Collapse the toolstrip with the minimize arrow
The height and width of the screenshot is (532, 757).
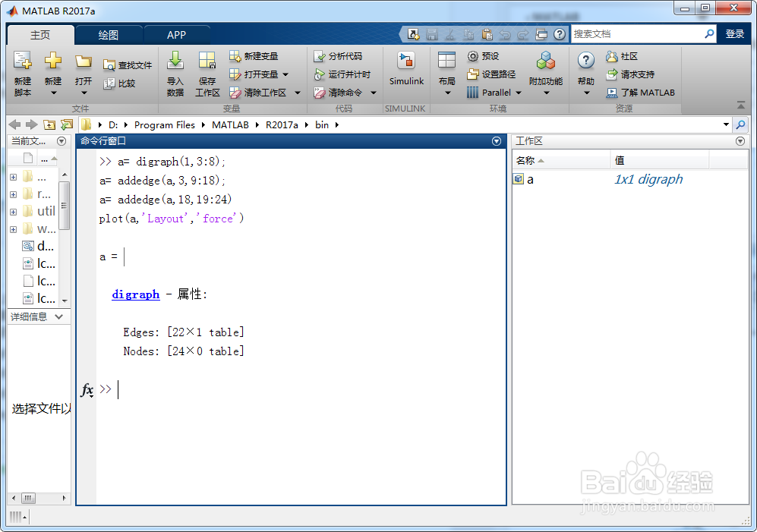coord(741,105)
